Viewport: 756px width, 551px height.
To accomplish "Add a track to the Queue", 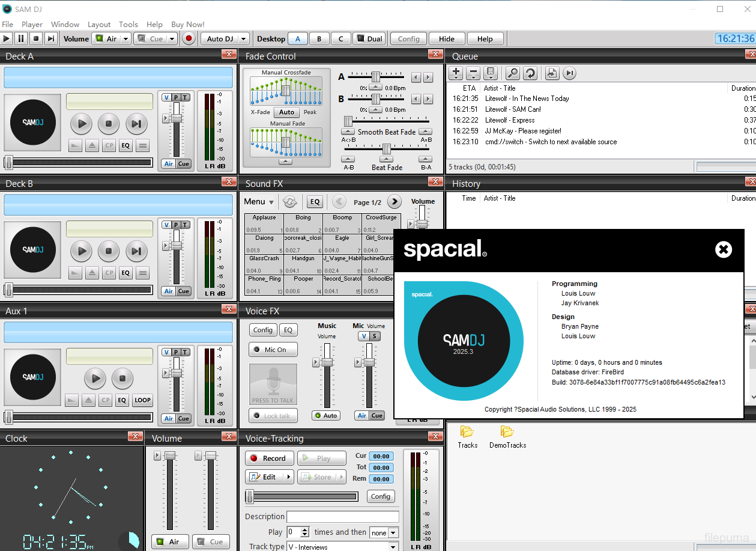I will pos(455,73).
